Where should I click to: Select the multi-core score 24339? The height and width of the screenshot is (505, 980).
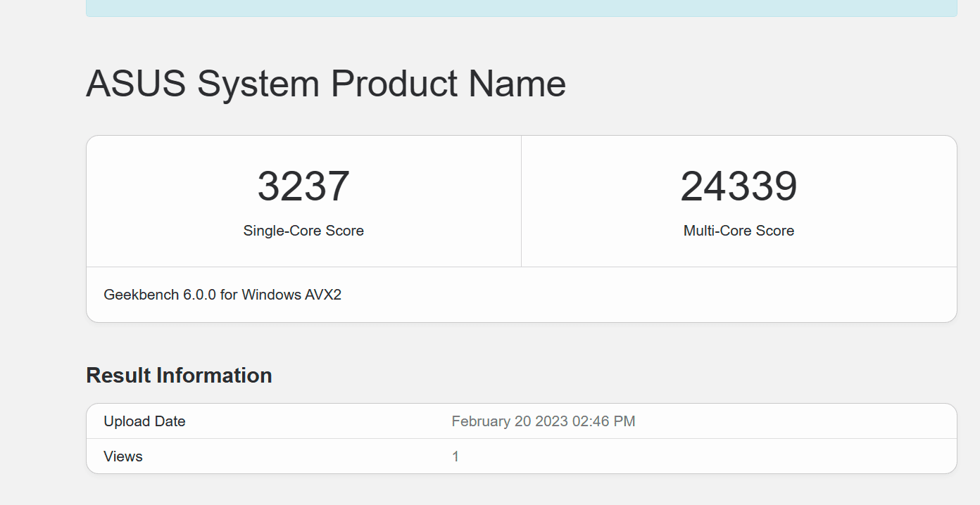(739, 186)
